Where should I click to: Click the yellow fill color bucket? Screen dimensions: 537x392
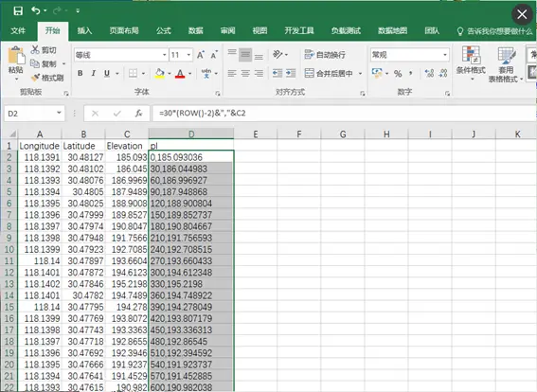click(160, 73)
